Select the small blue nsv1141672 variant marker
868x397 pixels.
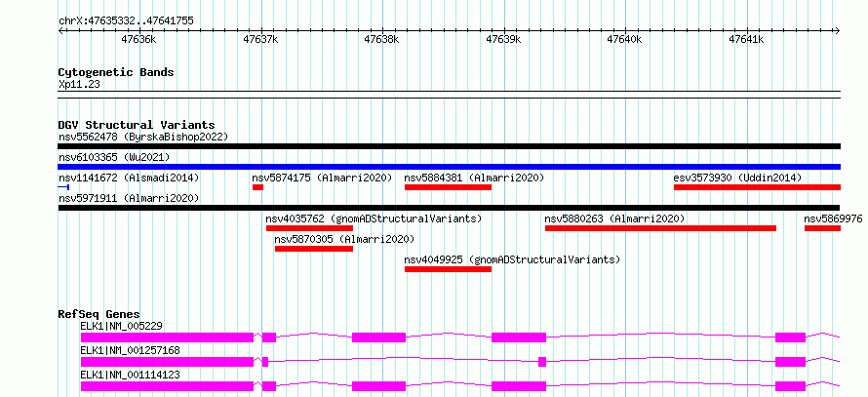pos(63,187)
